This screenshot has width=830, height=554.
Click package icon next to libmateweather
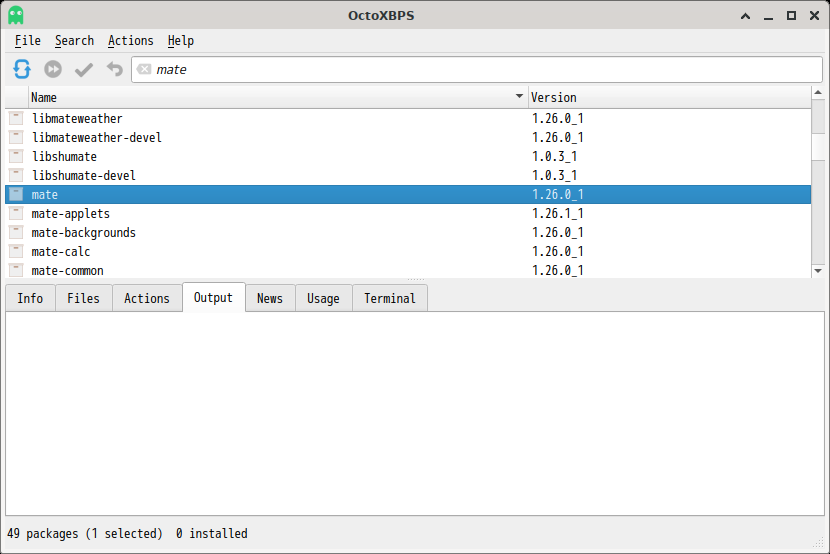point(16,118)
